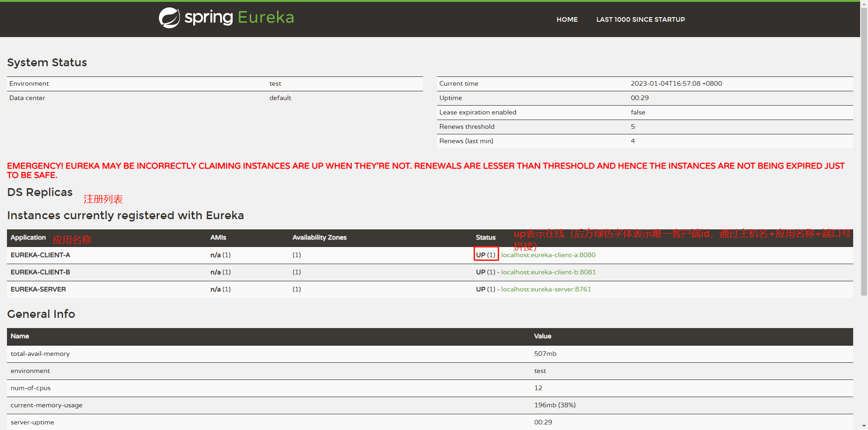Select the General Info heading
The width and height of the screenshot is (868, 430).
41,314
